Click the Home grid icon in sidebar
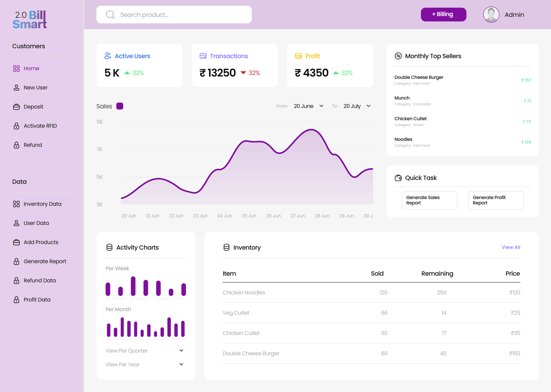This screenshot has height=392, width=551. click(16, 69)
